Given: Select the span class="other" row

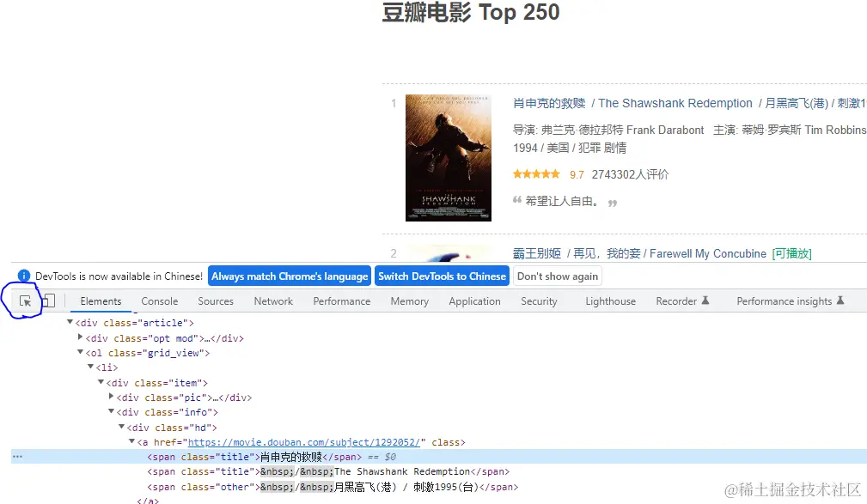Looking at the screenshot, I should [333, 487].
